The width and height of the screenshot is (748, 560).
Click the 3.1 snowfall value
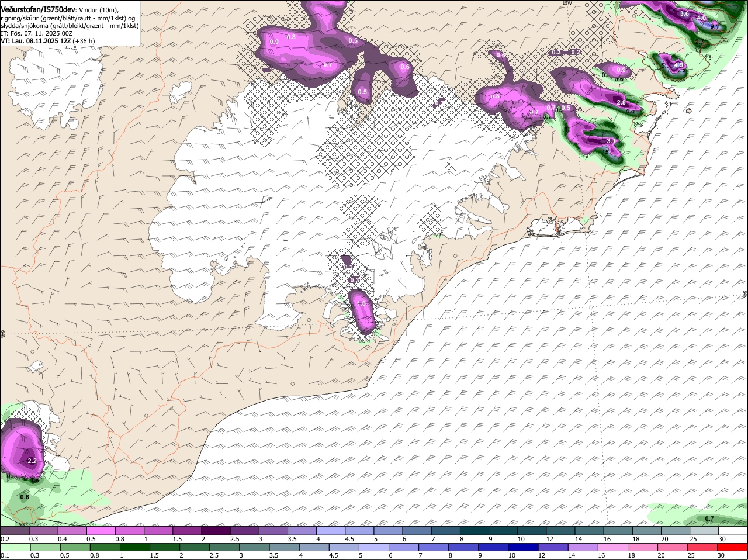click(611, 141)
